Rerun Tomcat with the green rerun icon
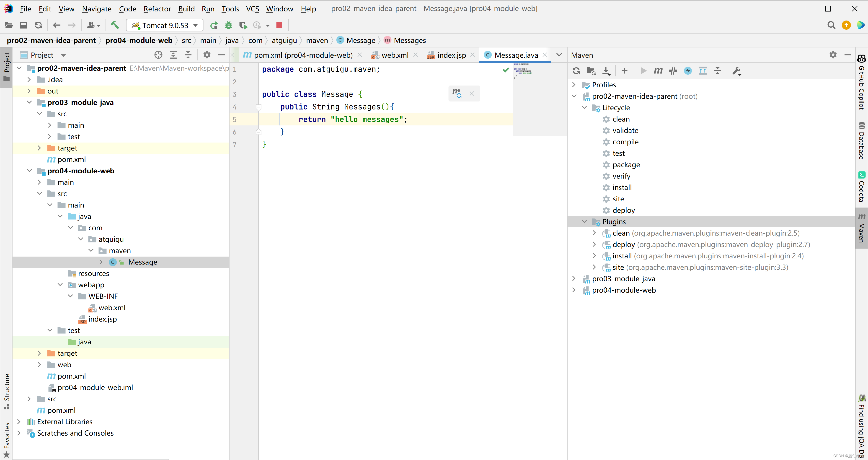Screen dimensions: 868x460 [214, 25]
